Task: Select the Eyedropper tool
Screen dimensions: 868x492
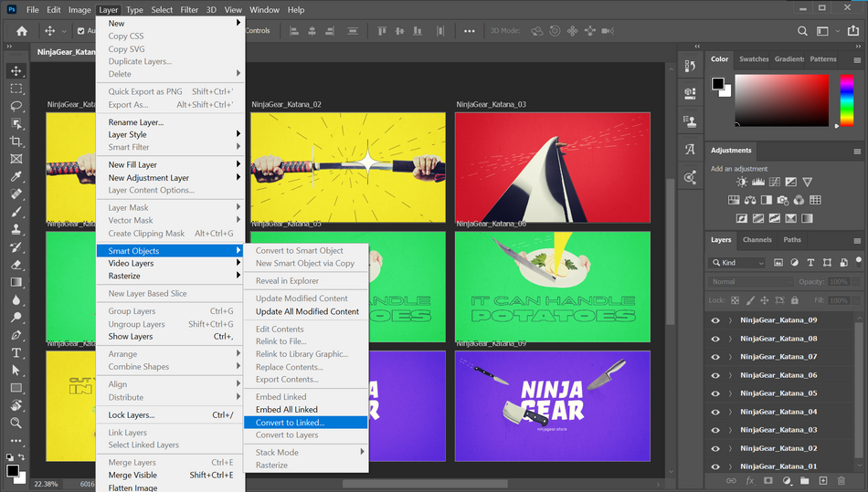Action: (16, 176)
